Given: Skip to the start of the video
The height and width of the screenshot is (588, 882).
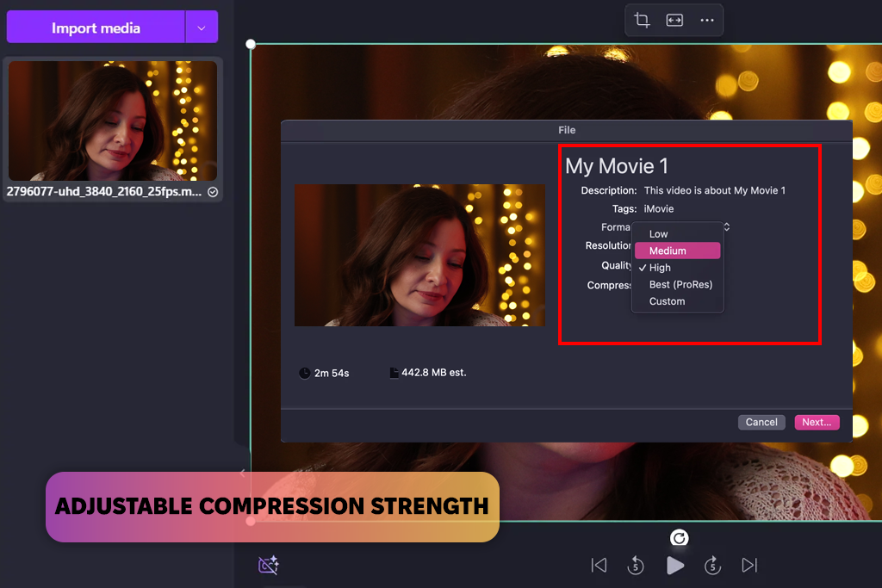Looking at the screenshot, I should [x=599, y=565].
